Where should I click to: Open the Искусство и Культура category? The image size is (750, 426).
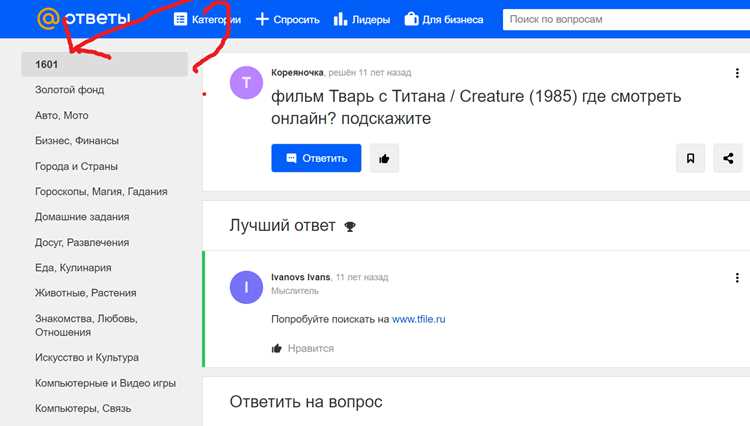[87, 357]
